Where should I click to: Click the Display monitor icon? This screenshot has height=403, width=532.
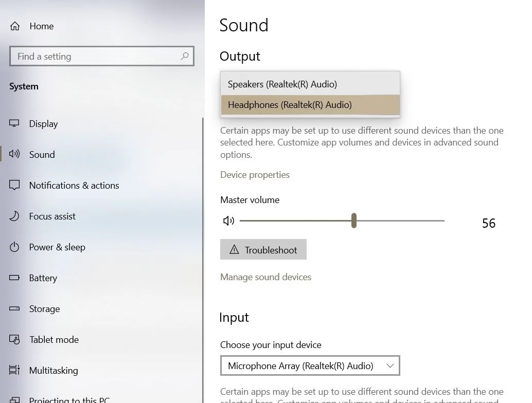pyautogui.click(x=14, y=123)
